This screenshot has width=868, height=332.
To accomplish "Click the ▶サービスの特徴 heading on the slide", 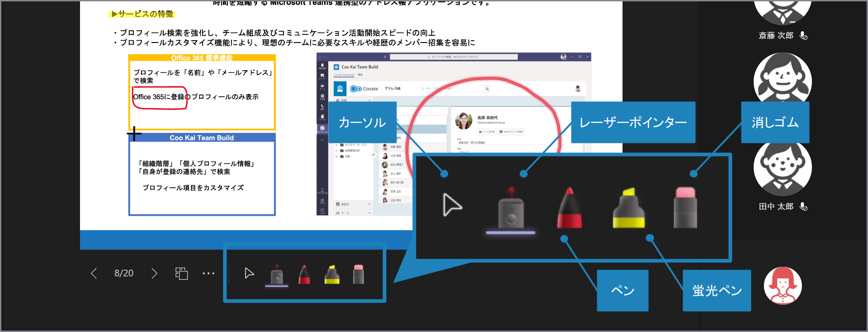I will 142,14.
